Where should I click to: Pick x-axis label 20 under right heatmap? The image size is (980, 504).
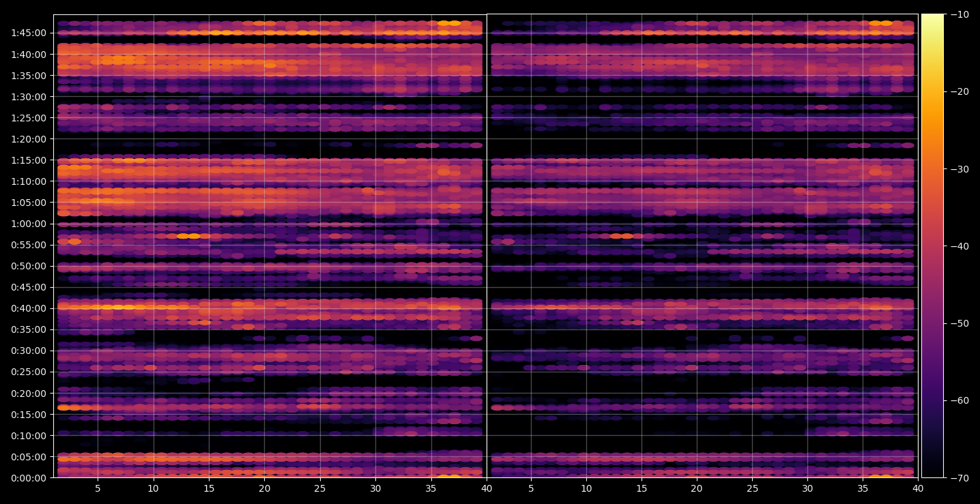pyautogui.click(x=697, y=488)
